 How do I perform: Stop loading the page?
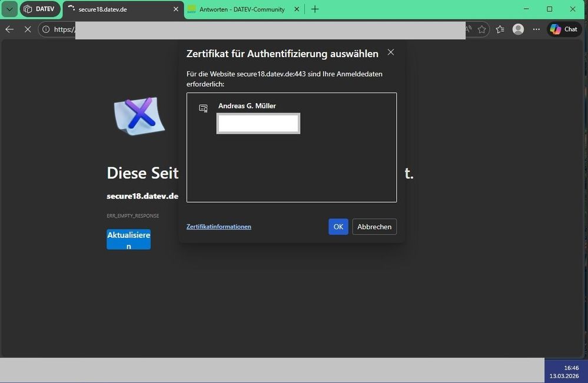point(28,29)
